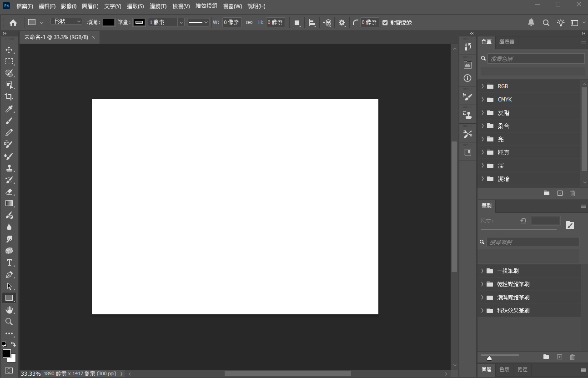Open the stroke line style dropdown

(x=198, y=22)
